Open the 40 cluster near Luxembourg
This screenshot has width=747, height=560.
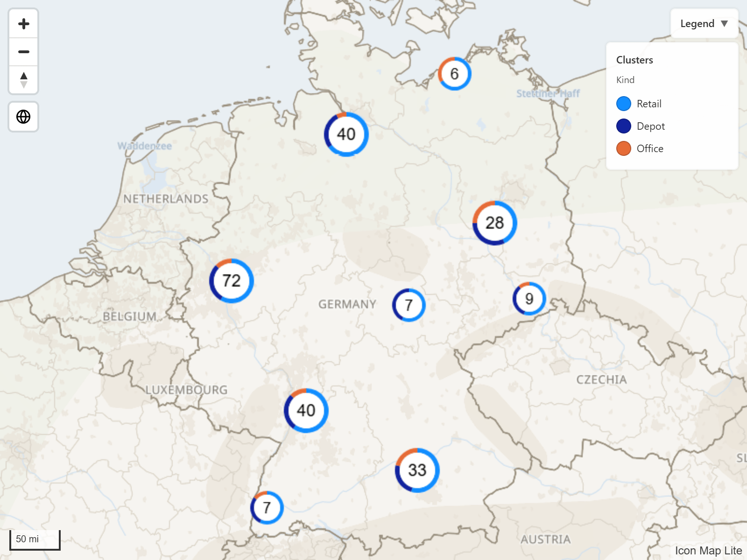tap(306, 411)
